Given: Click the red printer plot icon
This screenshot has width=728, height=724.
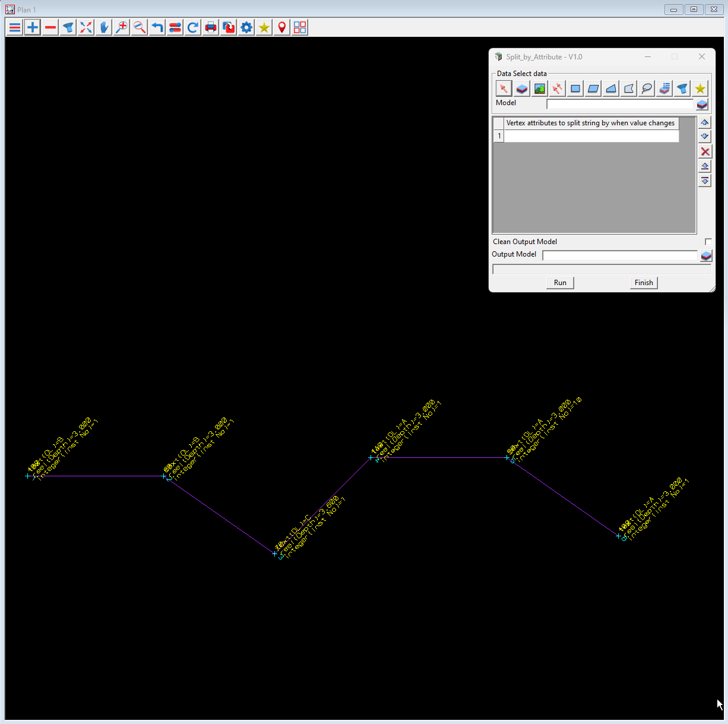Looking at the screenshot, I should tap(211, 27).
